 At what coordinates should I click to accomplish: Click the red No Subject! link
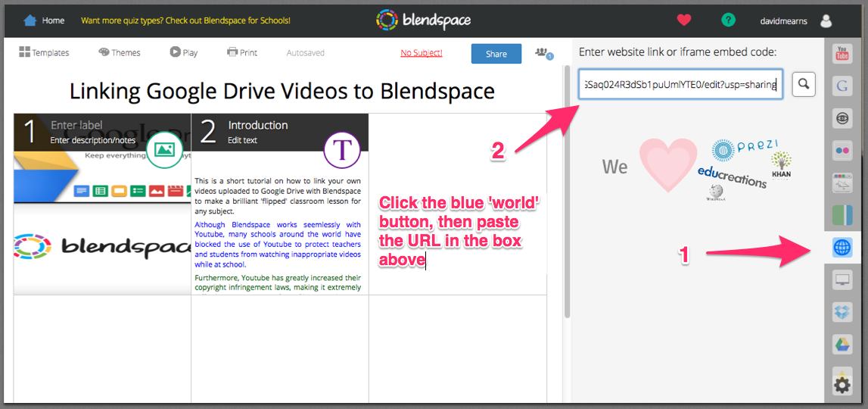click(422, 53)
